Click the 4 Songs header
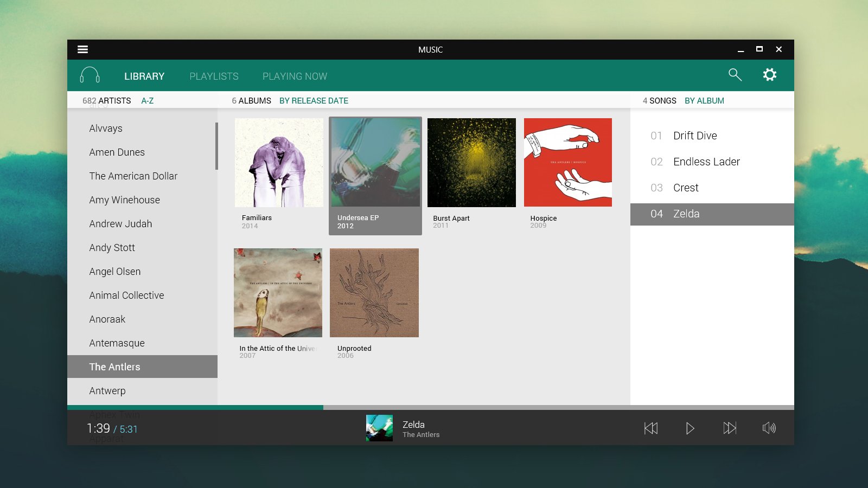This screenshot has width=868, height=488. tap(659, 101)
